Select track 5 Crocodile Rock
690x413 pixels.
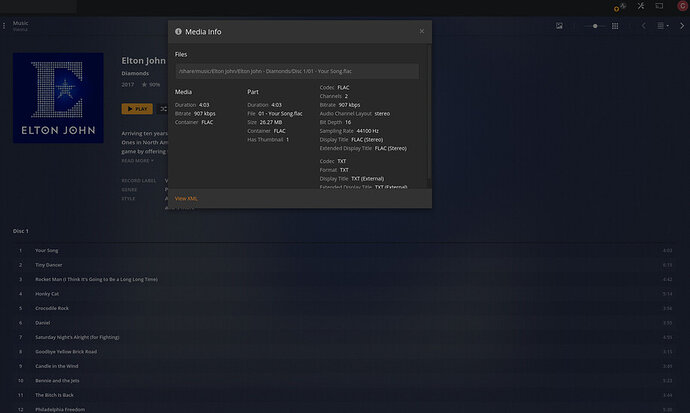pyautogui.click(x=342, y=308)
